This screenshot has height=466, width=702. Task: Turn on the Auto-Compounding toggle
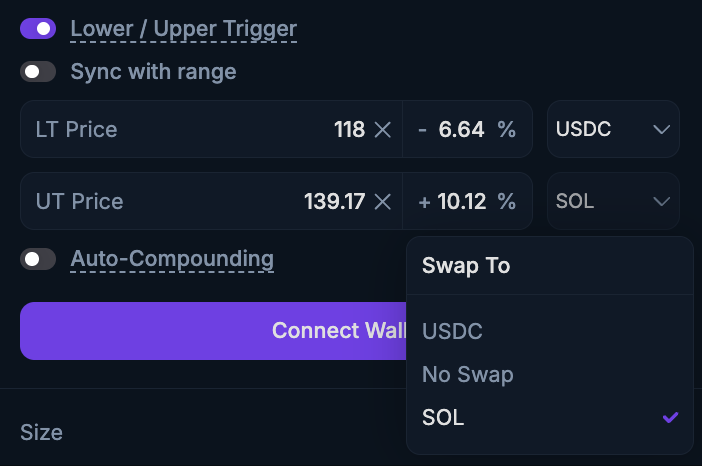click(38, 259)
